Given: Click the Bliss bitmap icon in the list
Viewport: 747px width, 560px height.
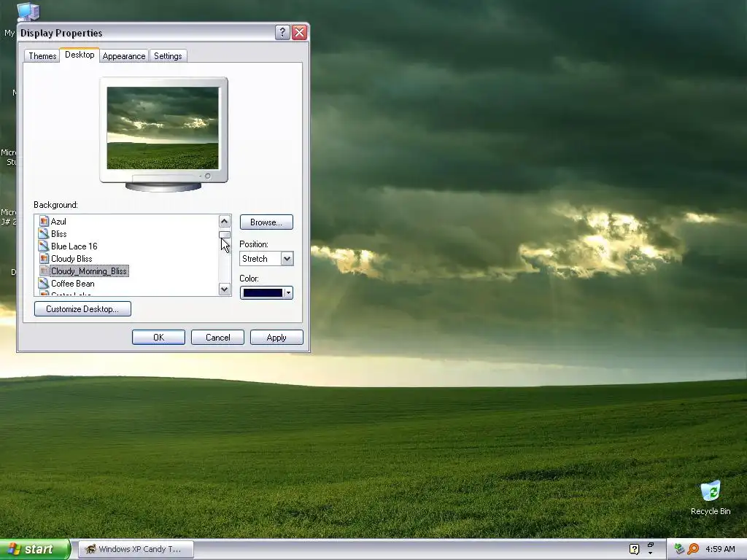Looking at the screenshot, I should 44,233.
